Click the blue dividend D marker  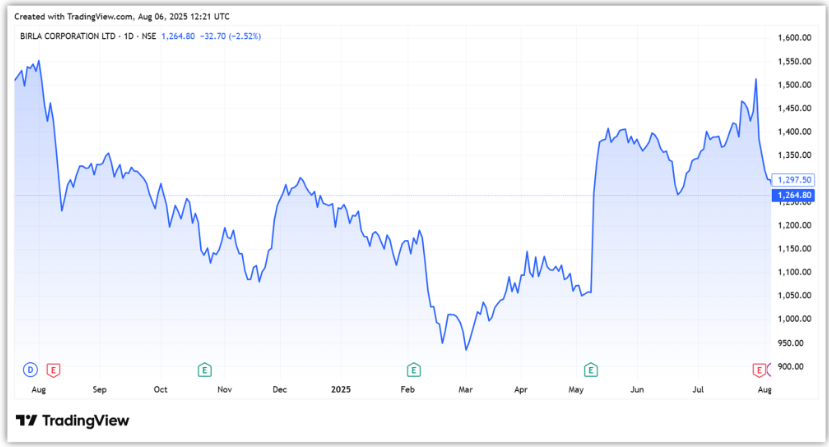coord(30,370)
